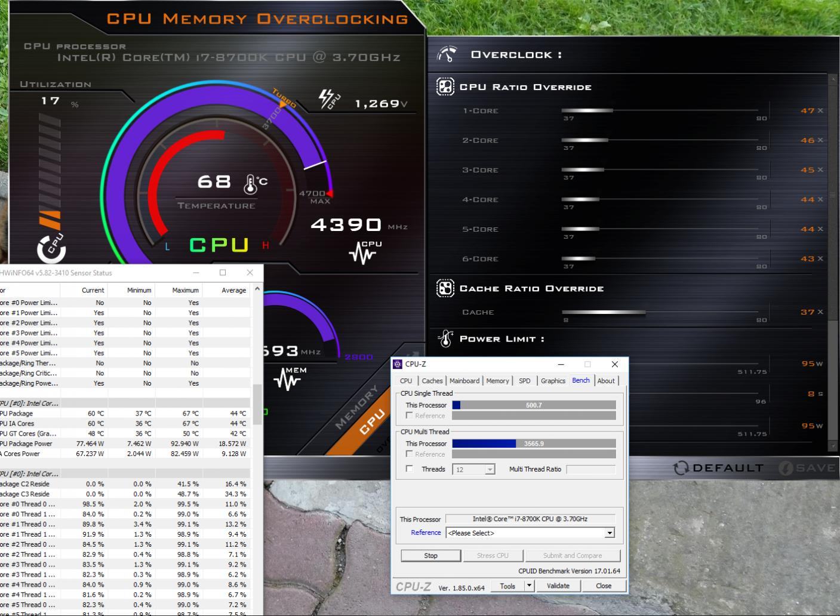The width and height of the screenshot is (840, 616).
Task: Click the DEFAULT reset button
Action: [718, 468]
